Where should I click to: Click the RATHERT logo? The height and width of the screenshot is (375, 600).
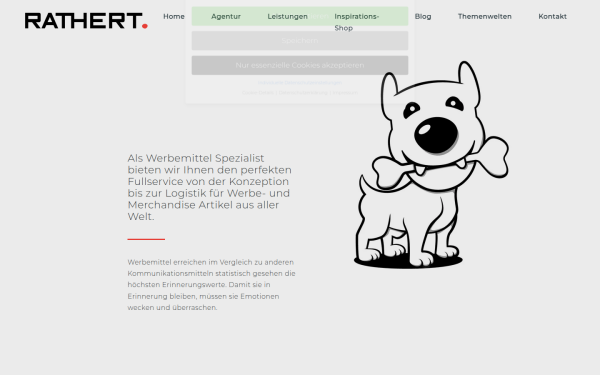click(86, 21)
